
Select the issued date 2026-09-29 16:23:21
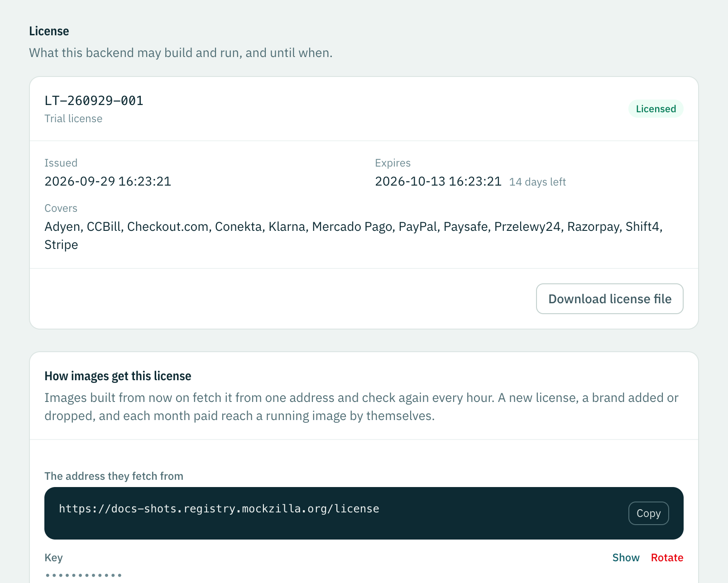108,182
